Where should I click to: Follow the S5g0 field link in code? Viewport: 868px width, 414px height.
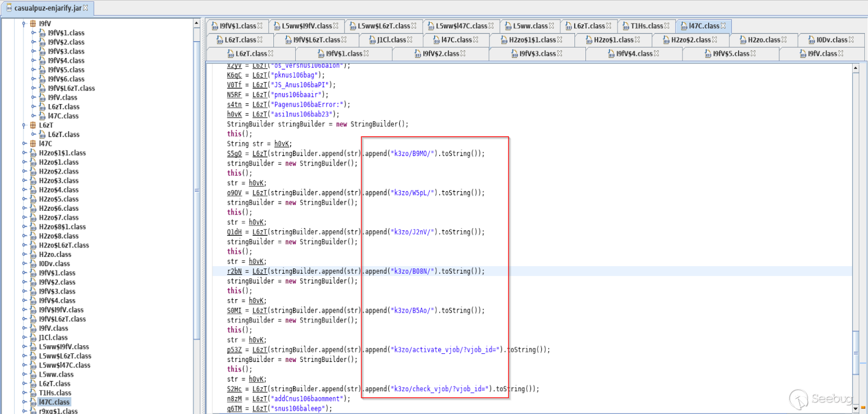[x=234, y=154]
